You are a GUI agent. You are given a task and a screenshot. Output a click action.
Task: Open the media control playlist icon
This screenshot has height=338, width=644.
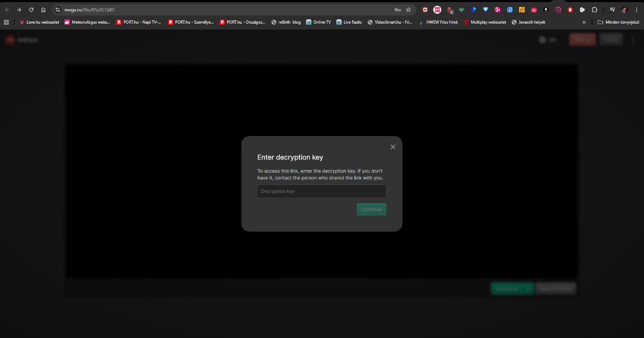tap(612, 10)
